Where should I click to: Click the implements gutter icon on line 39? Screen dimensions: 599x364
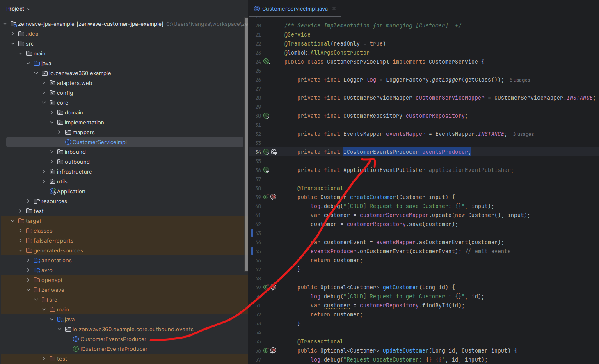pos(266,197)
